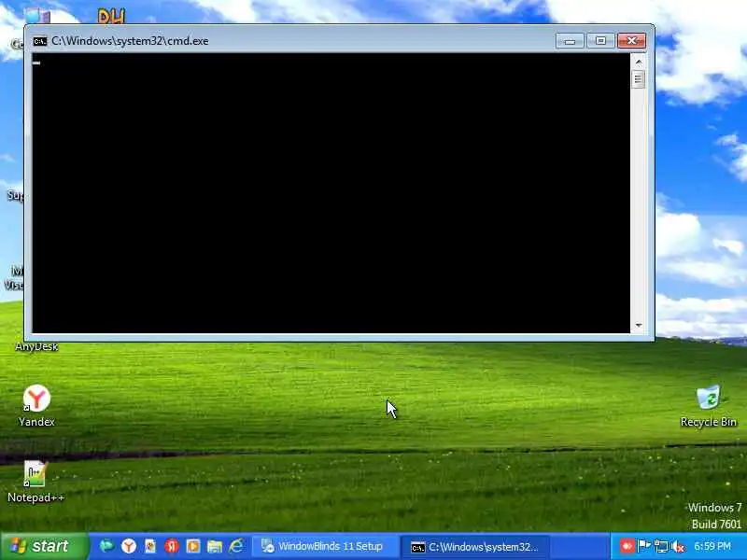Launch Internet Explorer from quick launch
Viewport: 747px width, 560px height.
(236, 546)
